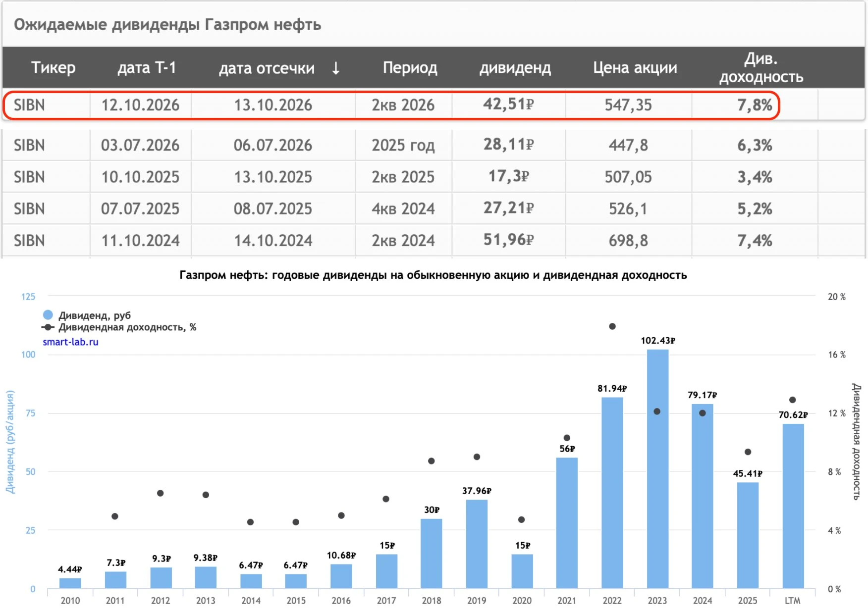Screen dimensions: 868x614
Task: Click the 2021 bar labeled 56₽
Action: coord(567,523)
